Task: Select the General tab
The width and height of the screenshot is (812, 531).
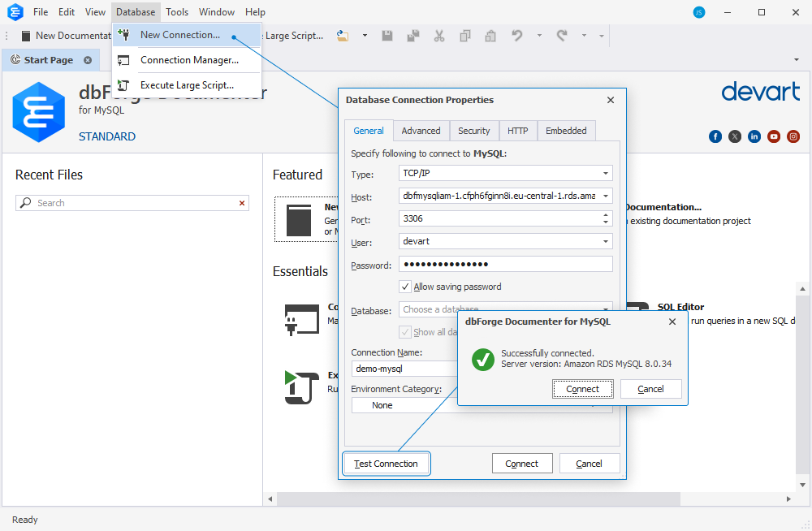Action: [369, 131]
